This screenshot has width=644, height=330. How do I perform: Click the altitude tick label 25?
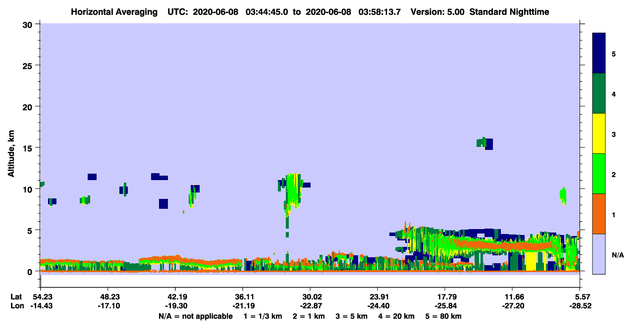[x=29, y=66]
